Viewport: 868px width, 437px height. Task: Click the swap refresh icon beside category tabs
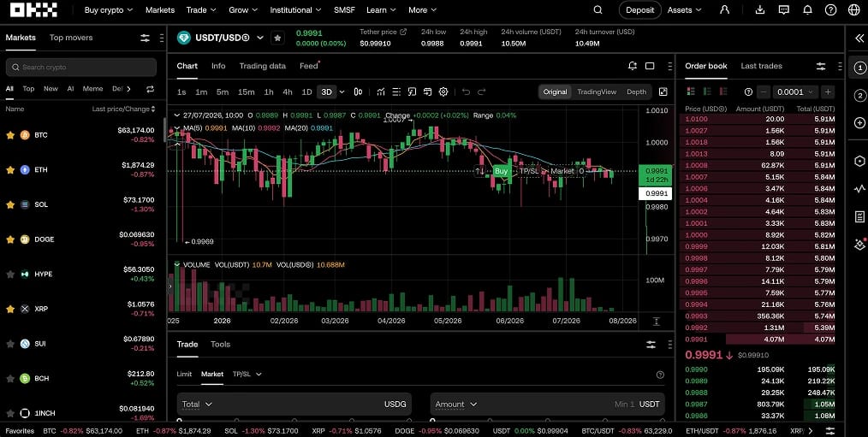tap(150, 88)
